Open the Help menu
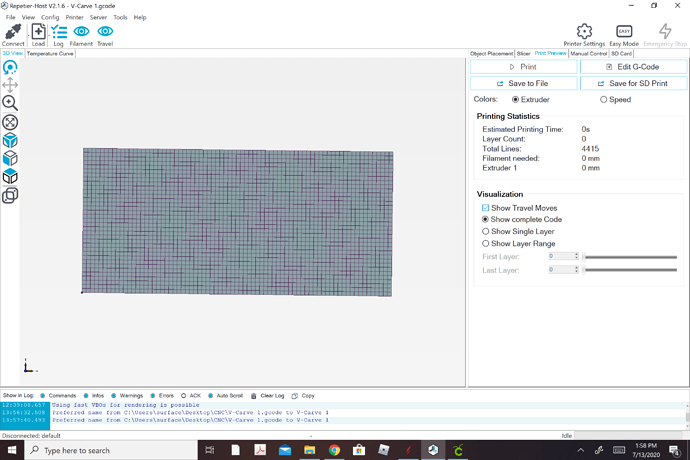This screenshot has height=460, width=690. click(x=140, y=18)
